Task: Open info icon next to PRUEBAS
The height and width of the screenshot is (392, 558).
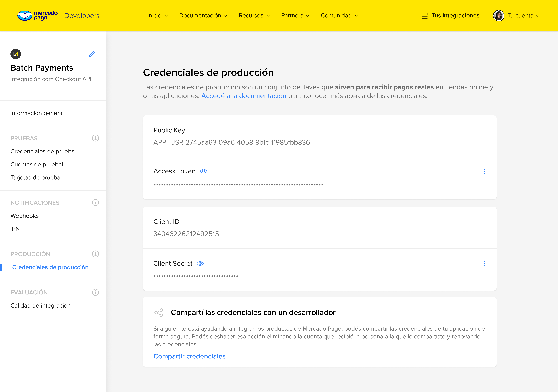Action: (95, 138)
